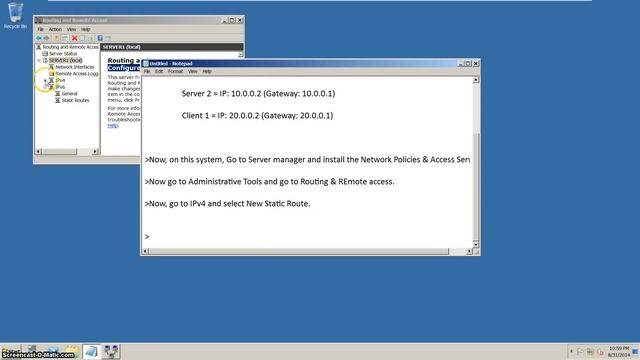Click the Help link in details pane
The height and width of the screenshot is (360, 640).
coord(112,125)
